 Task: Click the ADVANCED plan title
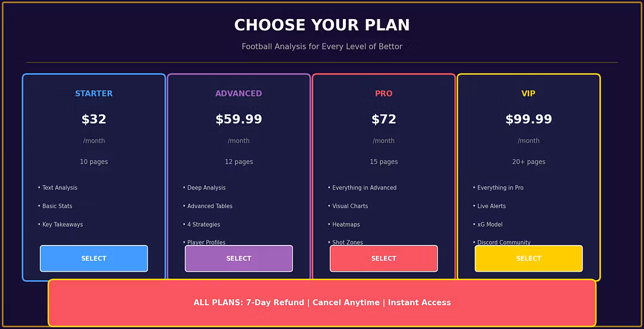tap(239, 94)
